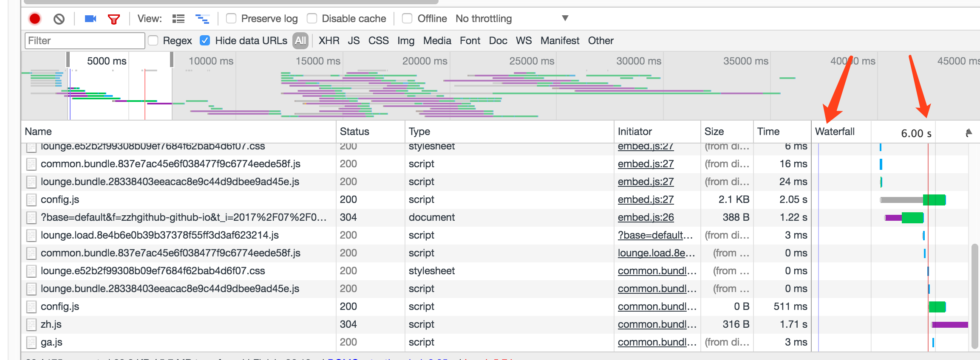980x360 pixels.
Task: Filter requests by Doc
Action: [498, 41]
